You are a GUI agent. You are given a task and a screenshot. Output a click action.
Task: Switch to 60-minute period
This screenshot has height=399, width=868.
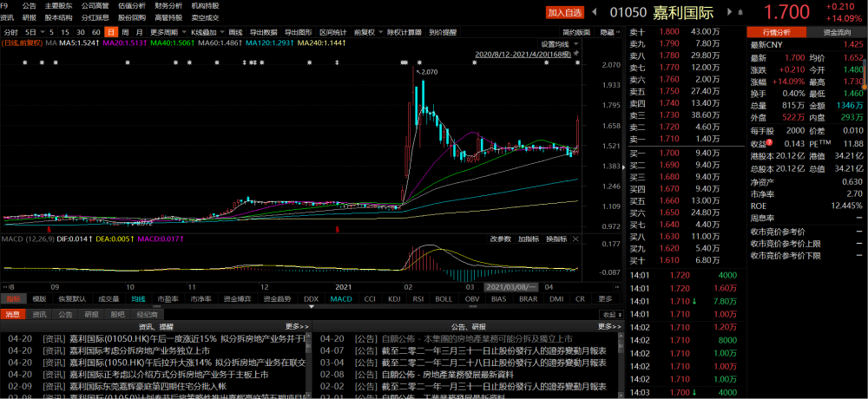[96, 32]
